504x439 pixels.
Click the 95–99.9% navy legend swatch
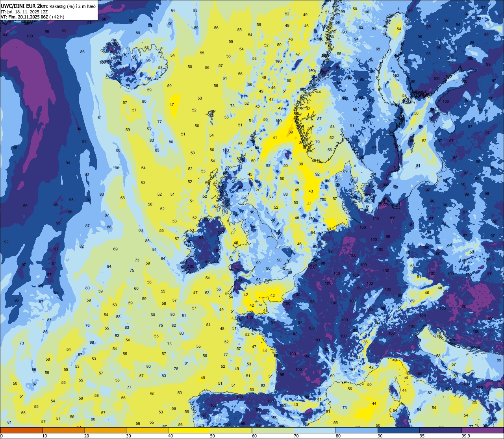(x=441, y=430)
